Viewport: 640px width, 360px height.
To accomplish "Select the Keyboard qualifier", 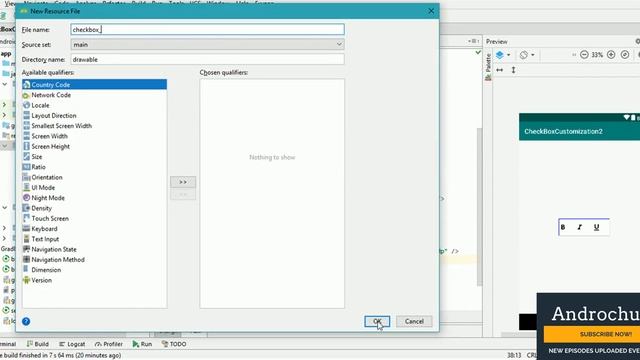I will [94, 229].
